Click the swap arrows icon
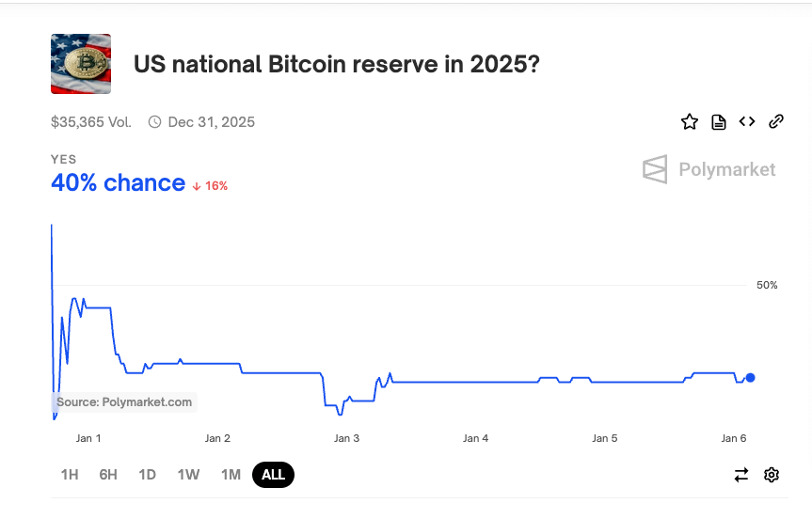The image size is (812, 519). 741,475
